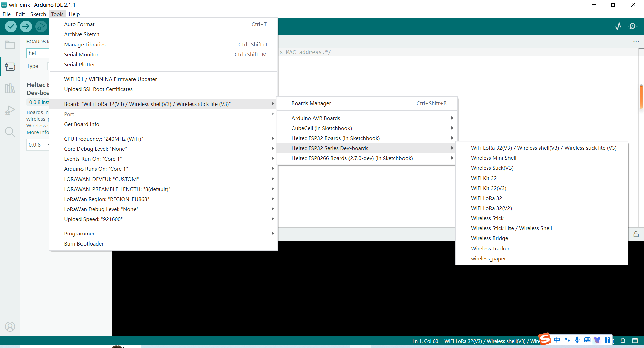Open the Sketchbook folder sidebar icon
Screen dimensions: 644x348
click(10, 45)
